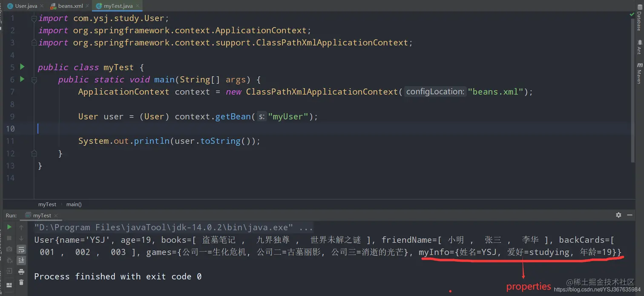Click the dump threads camera icon
Image resolution: width=644 pixels, height=296 pixels.
tap(9, 249)
